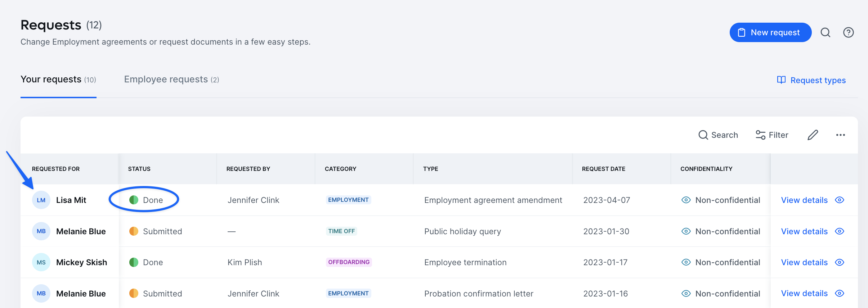This screenshot has width=868, height=308.
Task: Sort by Category column header
Action: point(340,169)
